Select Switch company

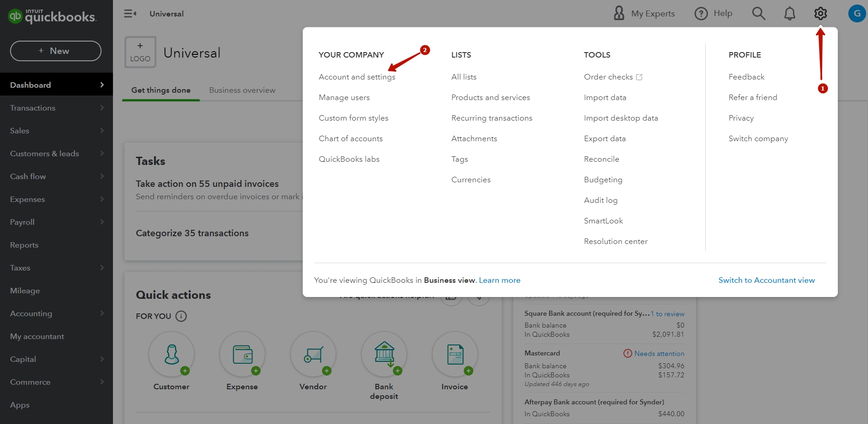(758, 138)
